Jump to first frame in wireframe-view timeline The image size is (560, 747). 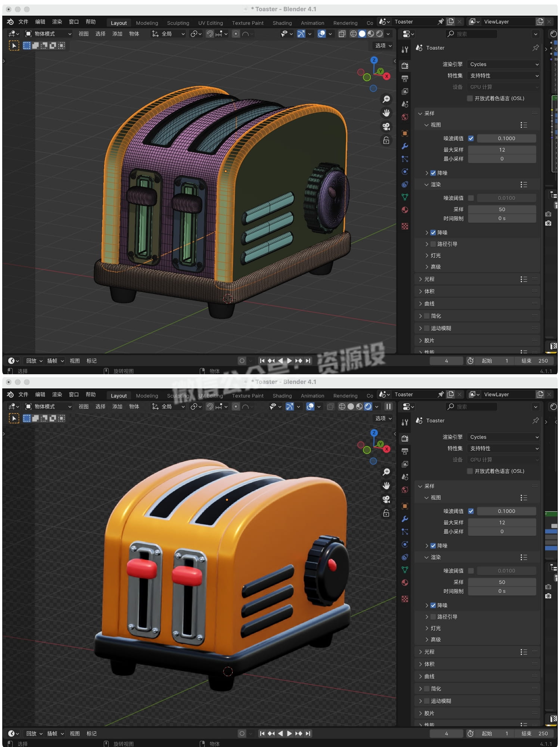tap(262, 361)
